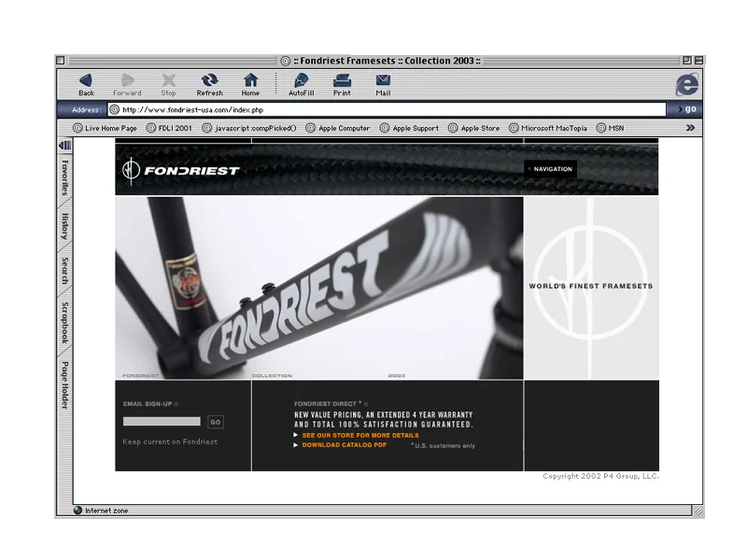
Task: Click Download Catalog PDF link
Action: point(344,445)
